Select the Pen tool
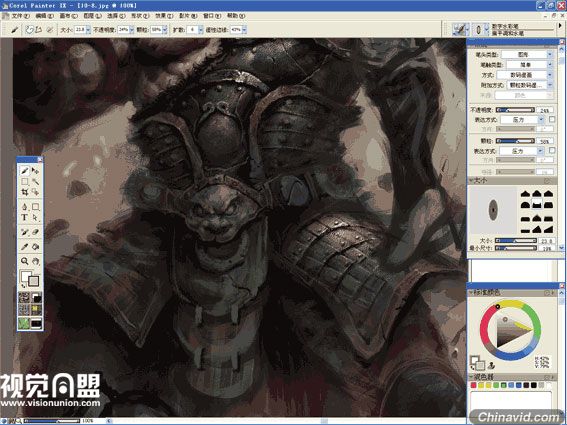The image size is (567, 425). pyautogui.click(x=25, y=207)
